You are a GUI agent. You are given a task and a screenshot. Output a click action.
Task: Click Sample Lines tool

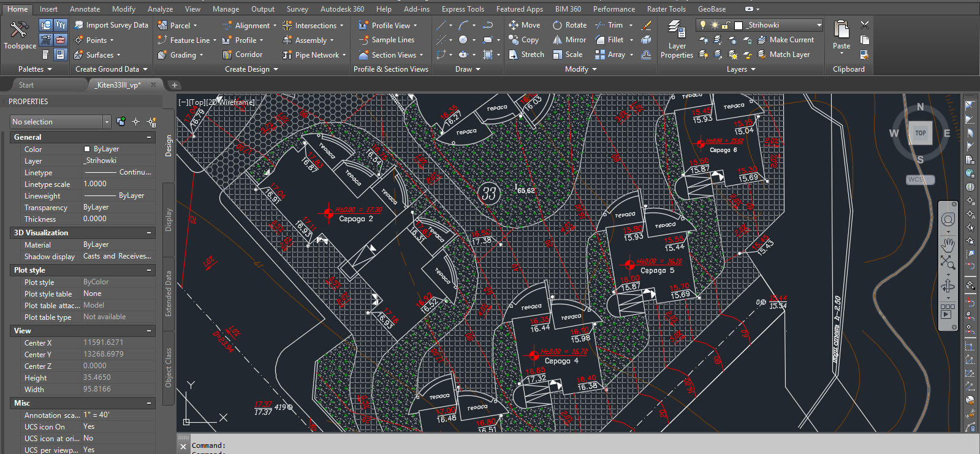[387, 40]
